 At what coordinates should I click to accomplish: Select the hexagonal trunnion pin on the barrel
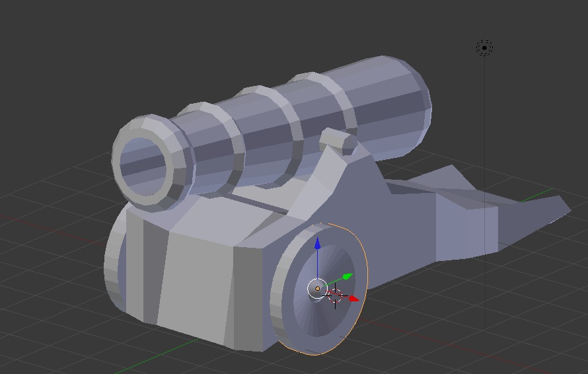click(x=338, y=142)
